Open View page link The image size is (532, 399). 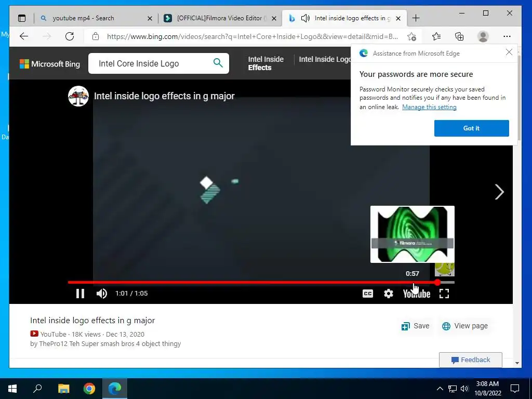(x=465, y=326)
